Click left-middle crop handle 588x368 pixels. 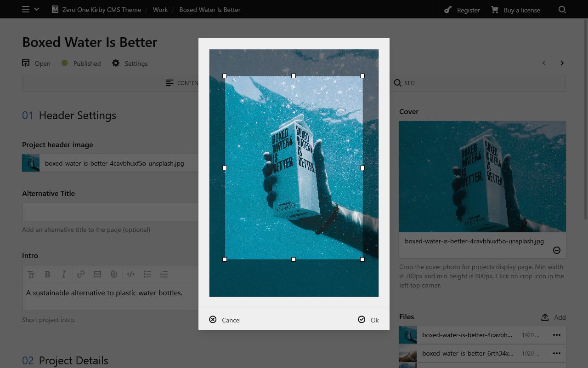click(225, 168)
